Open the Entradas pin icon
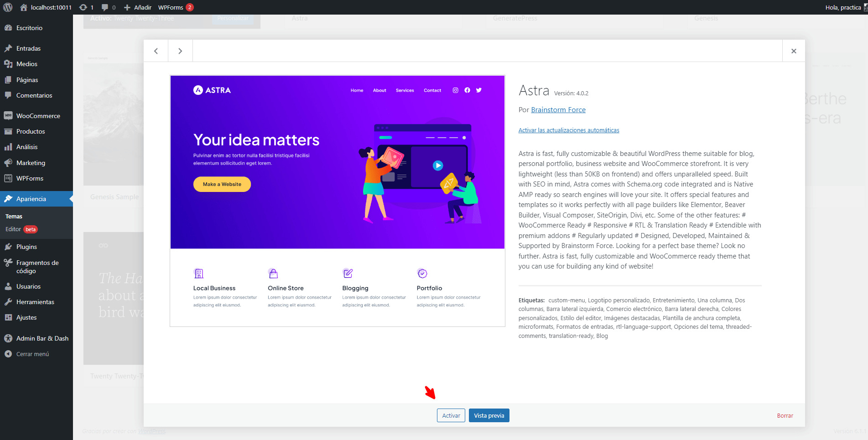This screenshot has width=868, height=440. click(x=8, y=48)
